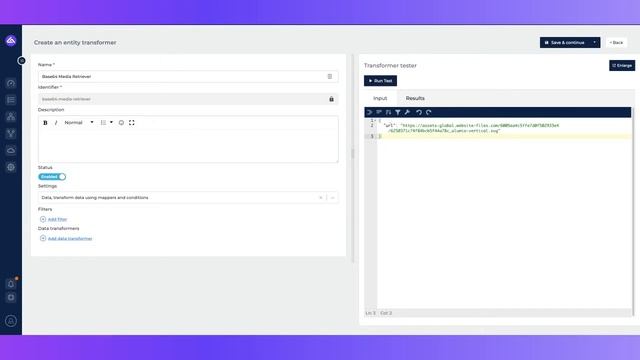Click the redo icon in editor toolbar
Viewport: 640px width, 360px height.
click(429, 112)
